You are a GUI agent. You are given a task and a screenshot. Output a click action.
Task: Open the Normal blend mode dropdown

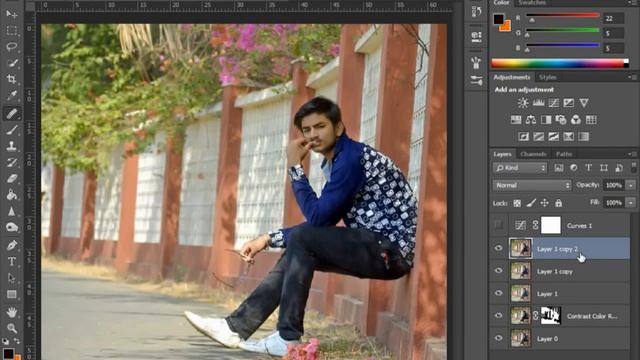pyautogui.click(x=532, y=185)
